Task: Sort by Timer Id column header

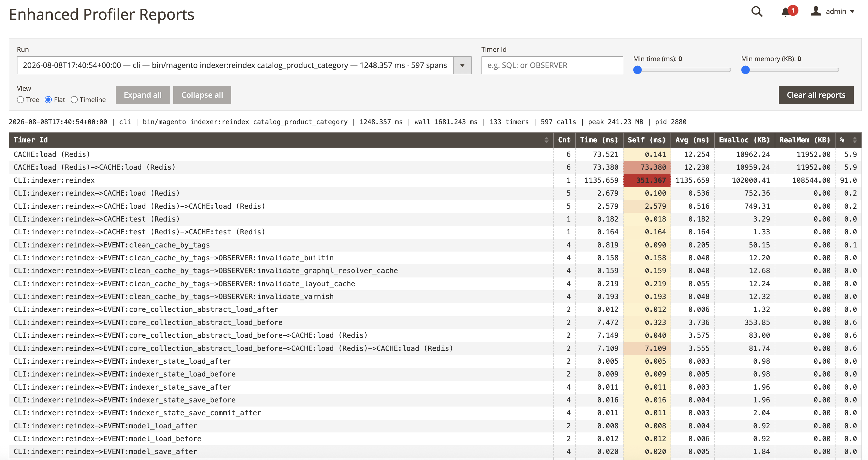Action: click(281, 140)
